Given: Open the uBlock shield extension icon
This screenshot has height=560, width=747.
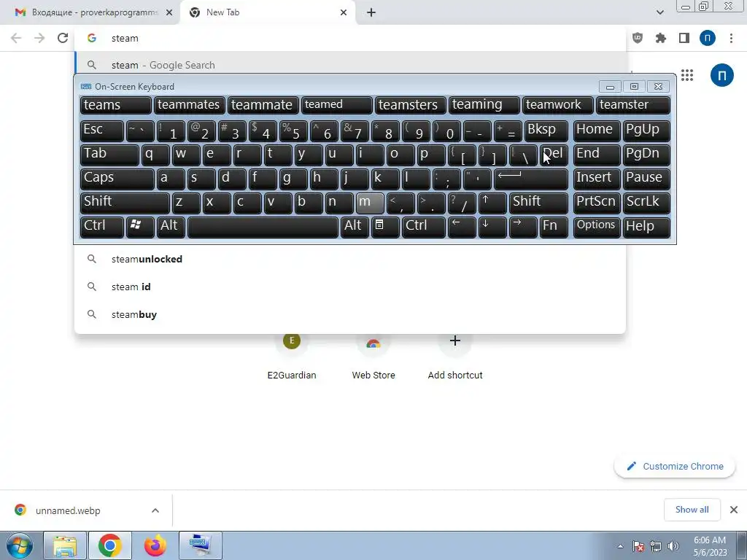Looking at the screenshot, I should click(x=638, y=38).
